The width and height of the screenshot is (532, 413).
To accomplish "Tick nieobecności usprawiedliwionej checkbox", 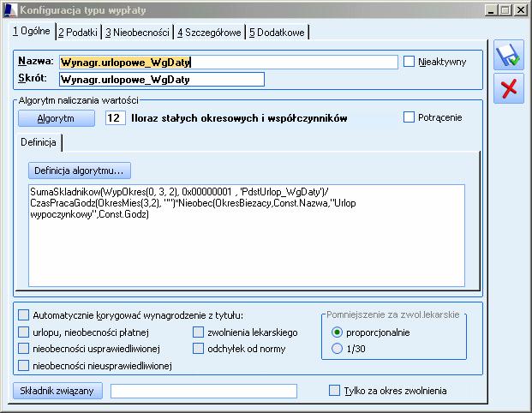I will point(23,349).
